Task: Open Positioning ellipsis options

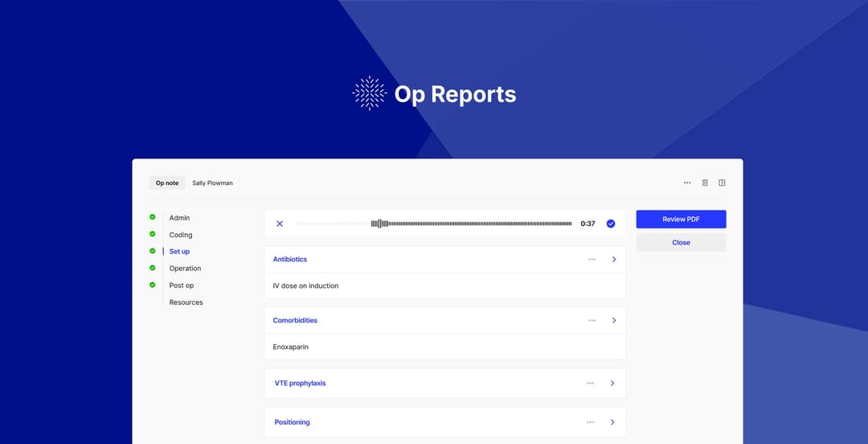Action: click(591, 421)
